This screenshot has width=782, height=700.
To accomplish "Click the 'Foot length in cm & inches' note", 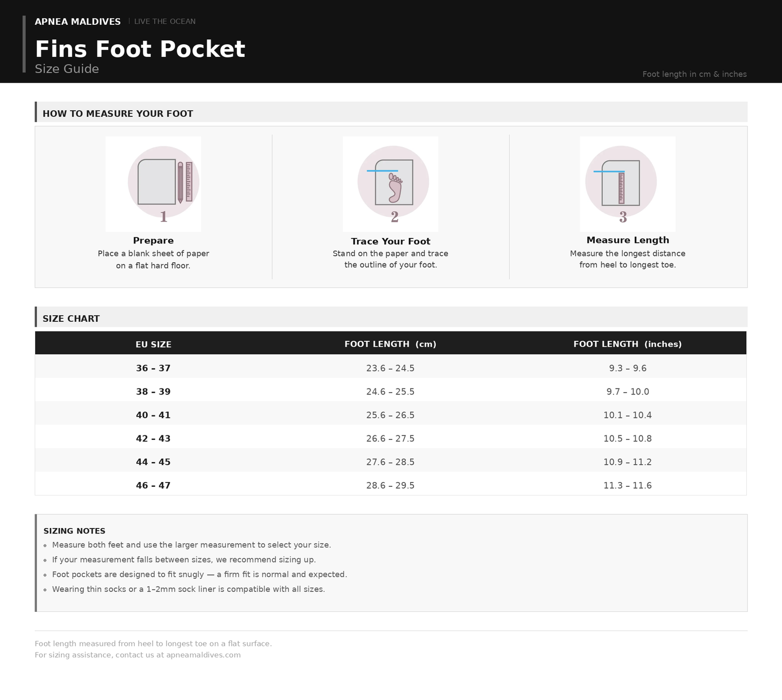I will [694, 74].
